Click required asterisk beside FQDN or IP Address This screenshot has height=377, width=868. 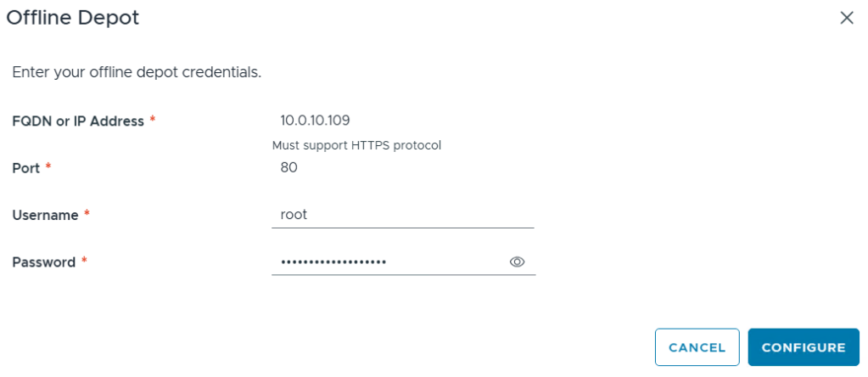(x=153, y=121)
